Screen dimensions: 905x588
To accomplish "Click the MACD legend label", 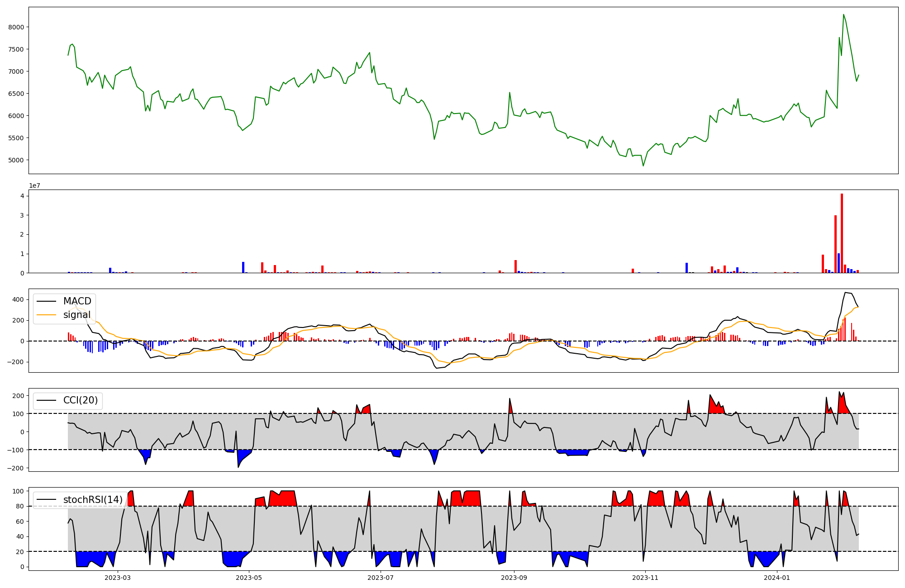I will click(x=77, y=301).
